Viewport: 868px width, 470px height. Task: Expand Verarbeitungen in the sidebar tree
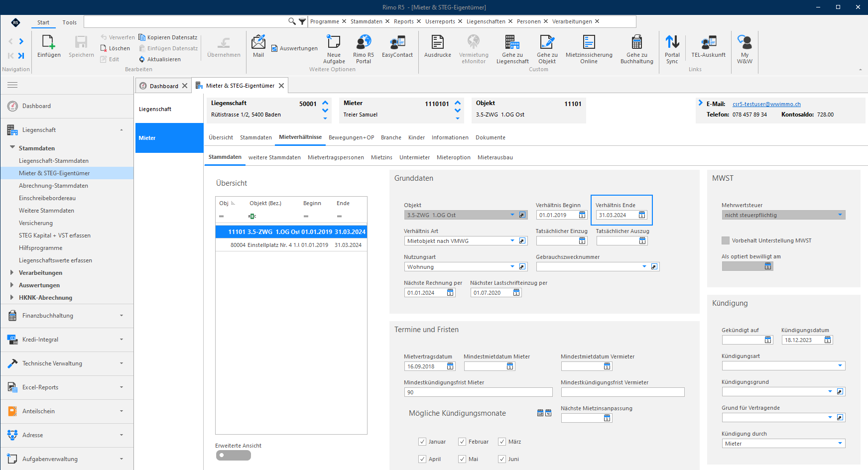(x=12, y=273)
